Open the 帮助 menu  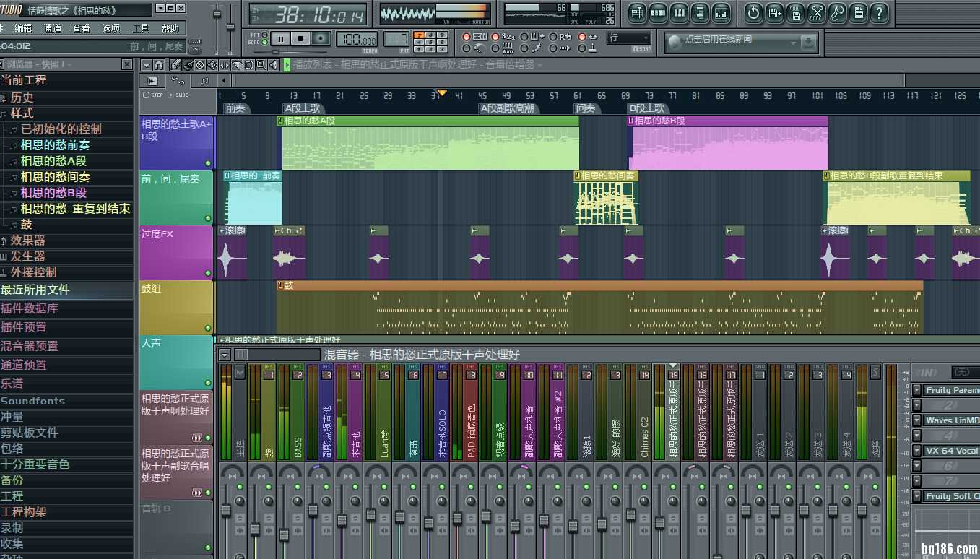[x=170, y=29]
